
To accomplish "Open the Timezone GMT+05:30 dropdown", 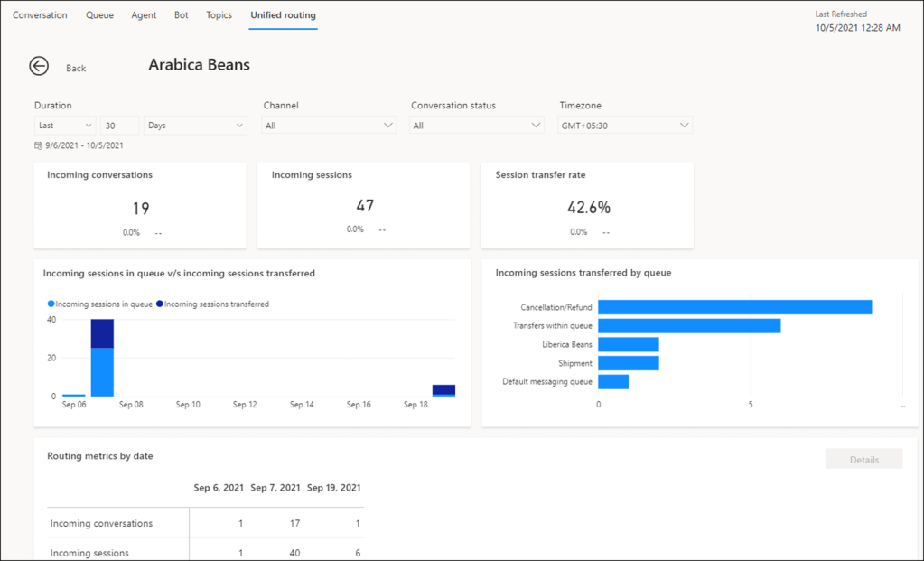I will click(625, 126).
